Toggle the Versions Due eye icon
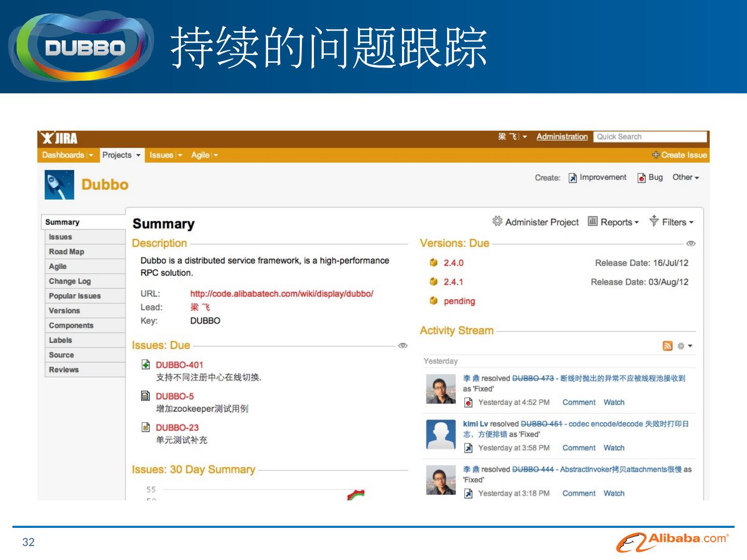 [x=690, y=243]
